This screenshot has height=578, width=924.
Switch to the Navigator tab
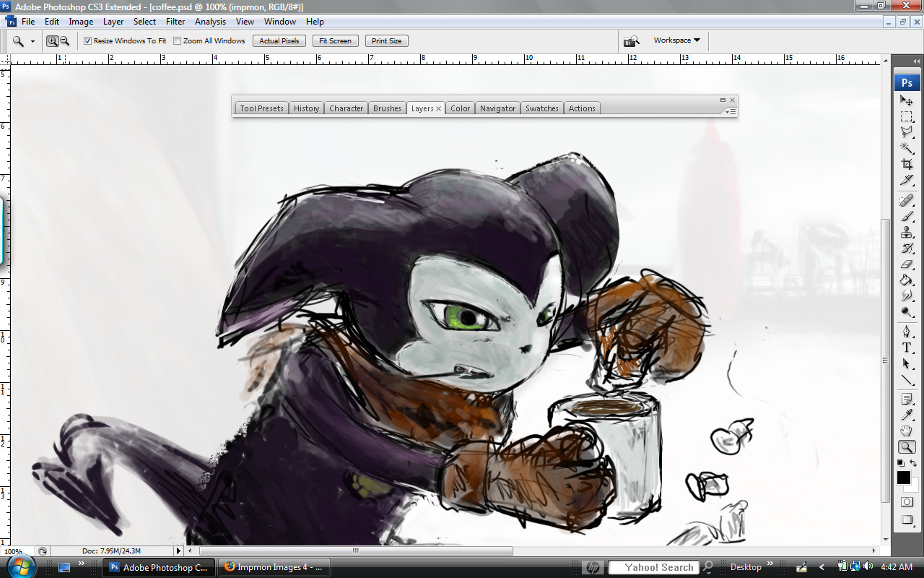point(497,108)
